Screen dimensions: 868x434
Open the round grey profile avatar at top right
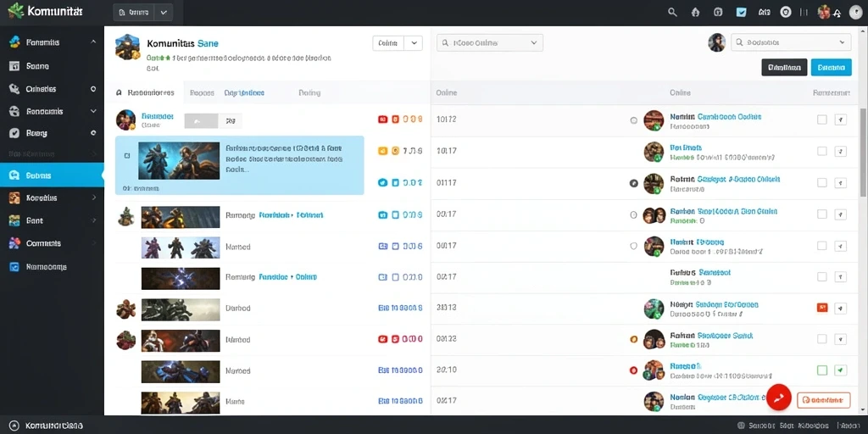pos(855,12)
